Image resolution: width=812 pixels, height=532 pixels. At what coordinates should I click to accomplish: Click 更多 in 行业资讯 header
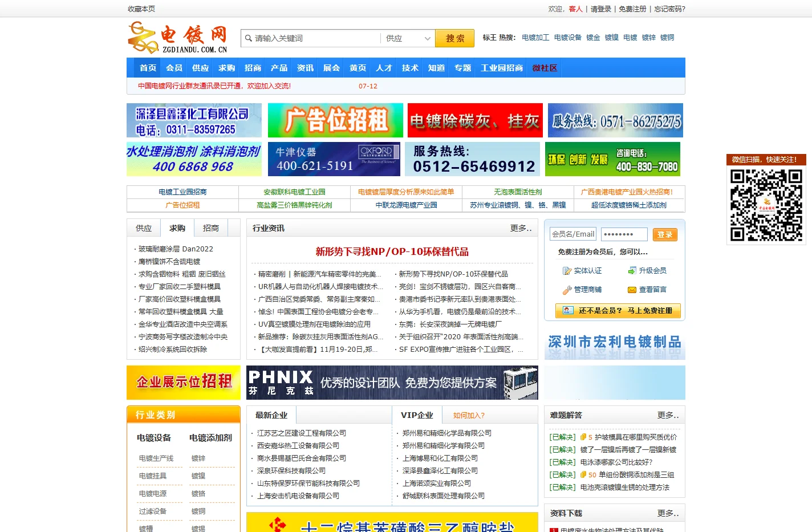(x=521, y=228)
